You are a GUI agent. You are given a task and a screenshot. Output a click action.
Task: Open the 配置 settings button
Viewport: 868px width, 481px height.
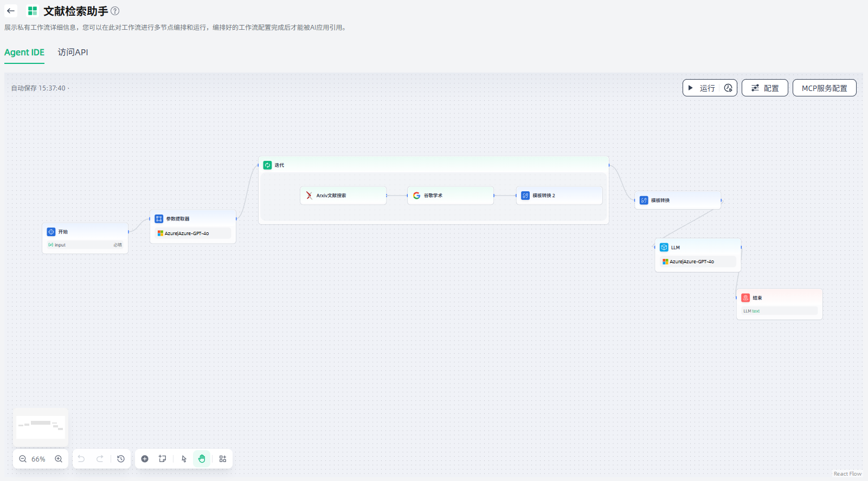764,88
